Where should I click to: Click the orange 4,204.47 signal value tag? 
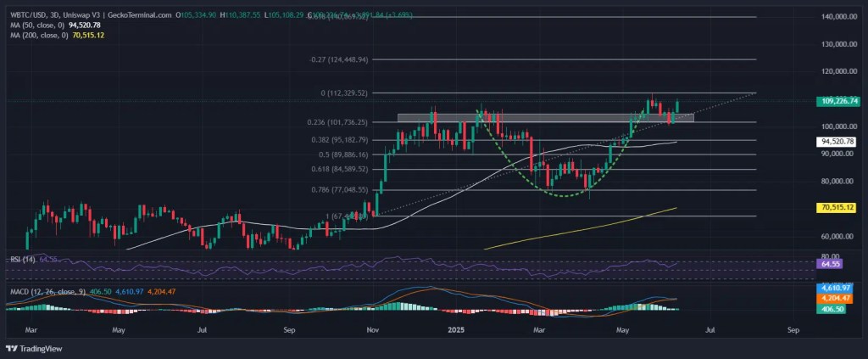835,299
